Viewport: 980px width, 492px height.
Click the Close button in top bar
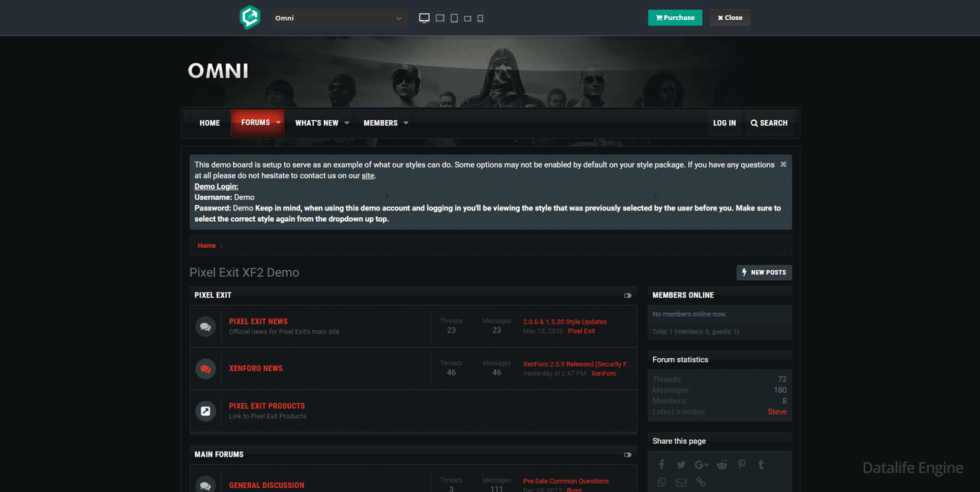[x=730, y=18]
